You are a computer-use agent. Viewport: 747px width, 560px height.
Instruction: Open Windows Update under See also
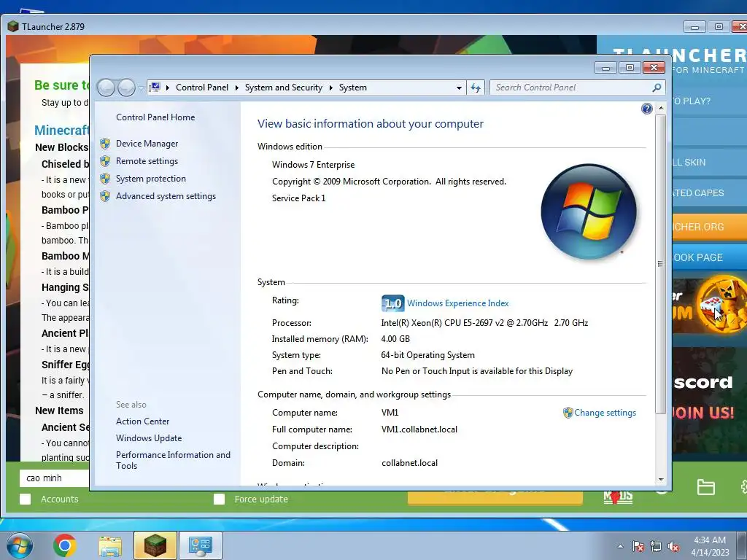click(x=149, y=438)
